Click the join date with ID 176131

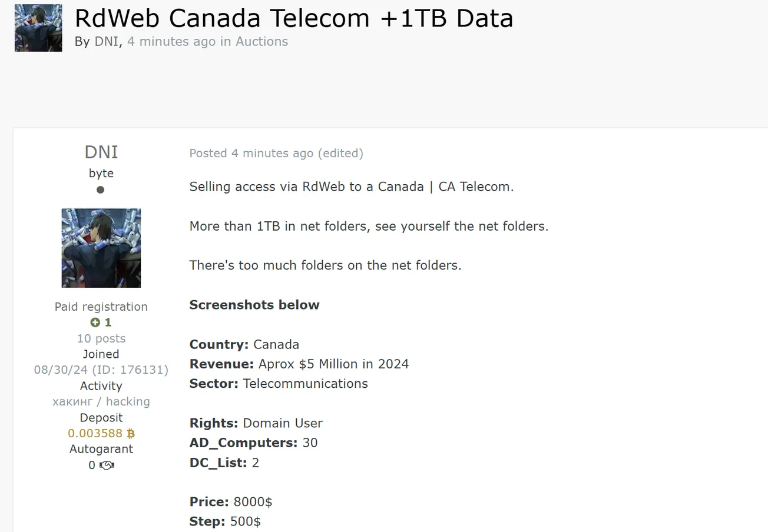pos(101,370)
